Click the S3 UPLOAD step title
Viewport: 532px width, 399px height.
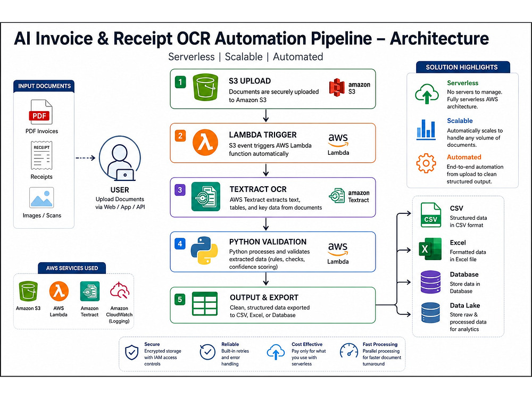[x=250, y=81]
